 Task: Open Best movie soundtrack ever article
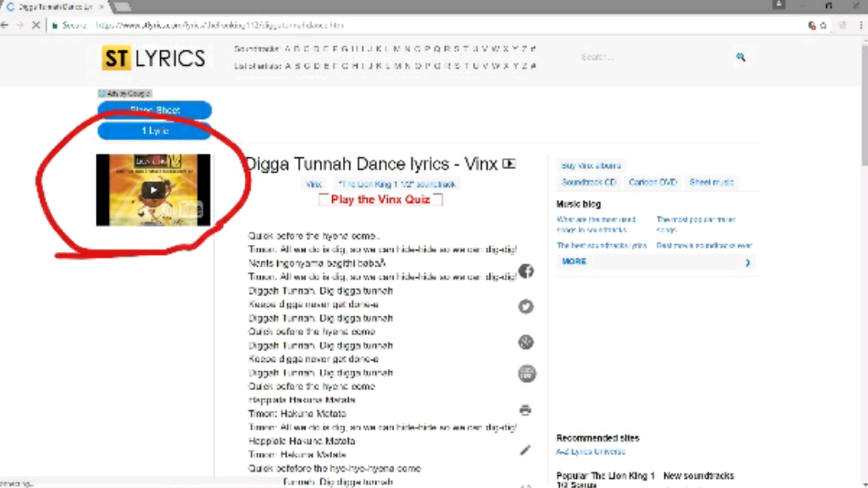click(704, 245)
